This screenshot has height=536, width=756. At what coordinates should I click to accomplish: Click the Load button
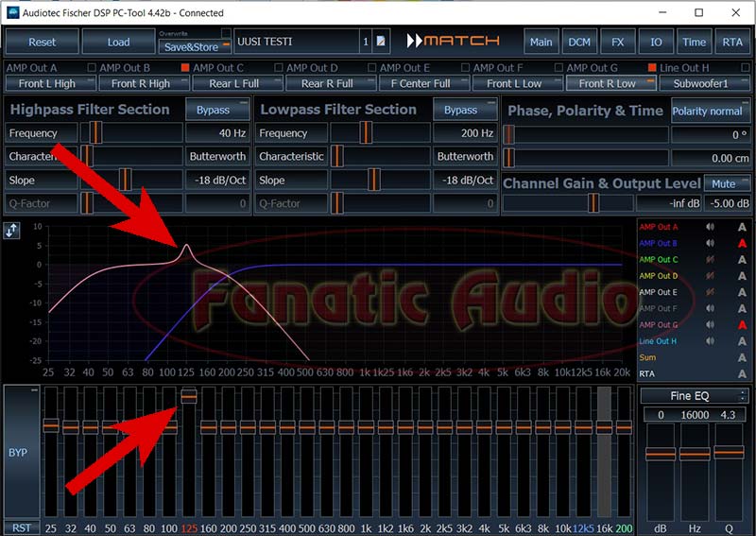point(118,42)
